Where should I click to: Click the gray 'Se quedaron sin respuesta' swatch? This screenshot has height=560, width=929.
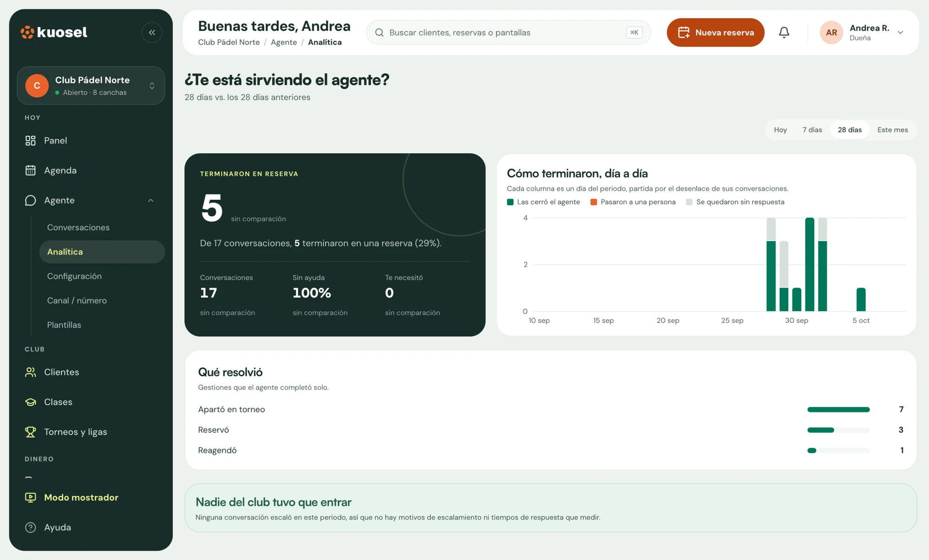click(x=689, y=202)
